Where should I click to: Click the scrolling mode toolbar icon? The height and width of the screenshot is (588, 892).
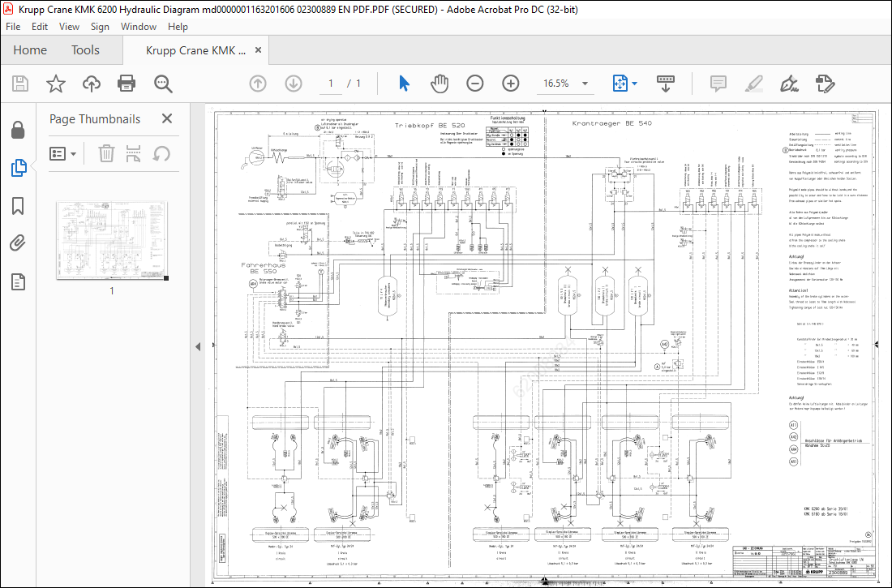(x=665, y=84)
